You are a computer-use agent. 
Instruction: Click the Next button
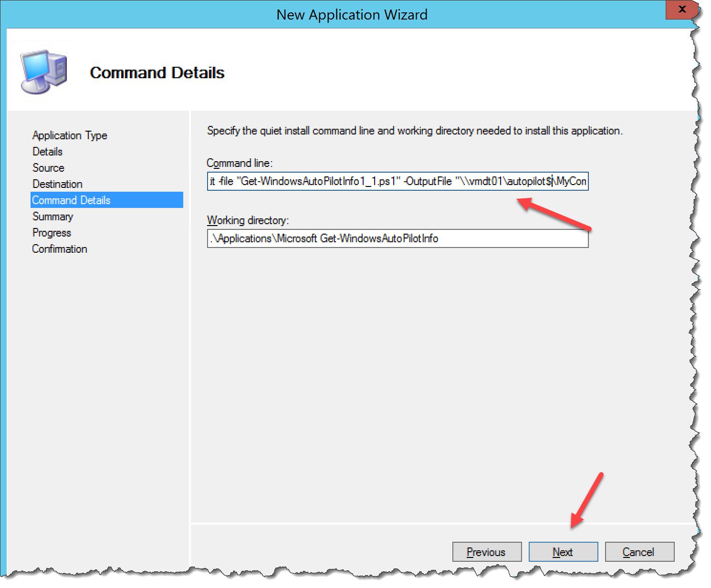(563, 552)
